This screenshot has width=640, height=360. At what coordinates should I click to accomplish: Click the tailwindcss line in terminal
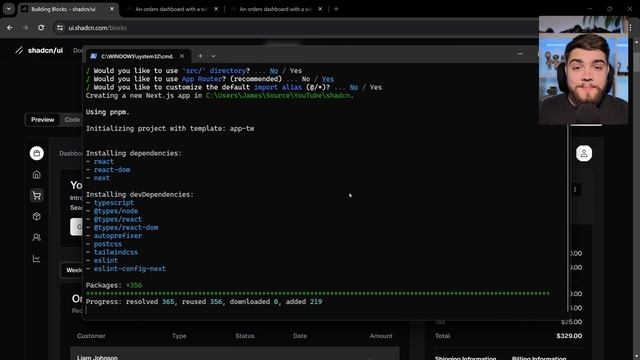point(116,252)
